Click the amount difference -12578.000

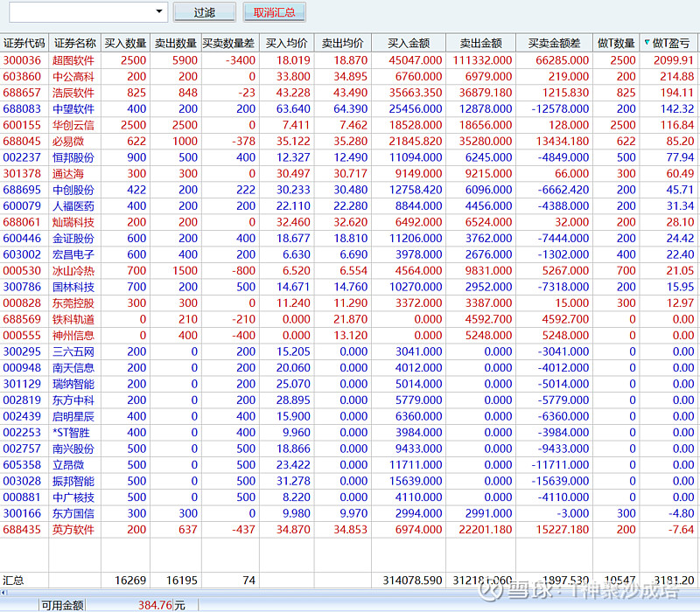[x=560, y=108]
